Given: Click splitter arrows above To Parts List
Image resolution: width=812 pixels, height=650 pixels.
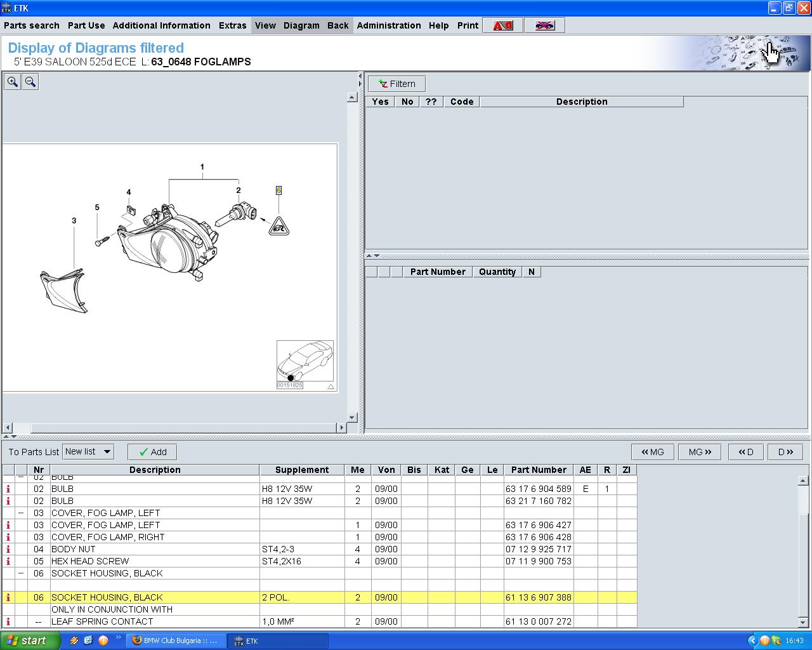Looking at the screenshot, I should [10, 437].
